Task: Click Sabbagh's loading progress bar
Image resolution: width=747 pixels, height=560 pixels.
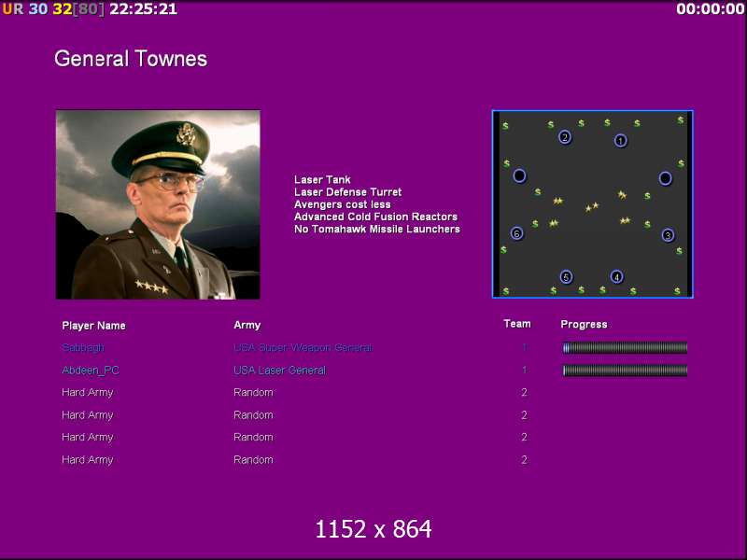Action: [x=625, y=347]
